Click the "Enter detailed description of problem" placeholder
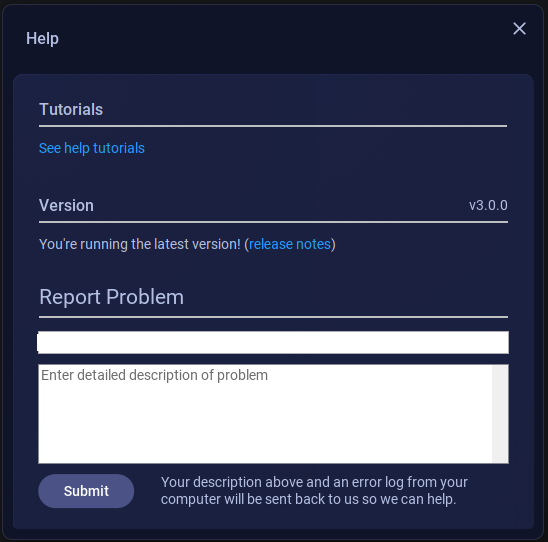Image resolution: width=548 pixels, height=542 pixels. [x=154, y=375]
